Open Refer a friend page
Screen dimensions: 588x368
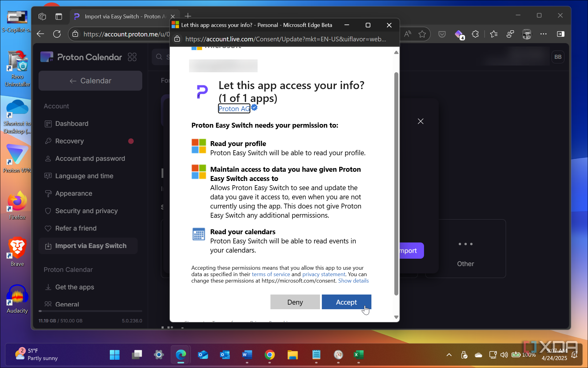click(76, 228)
